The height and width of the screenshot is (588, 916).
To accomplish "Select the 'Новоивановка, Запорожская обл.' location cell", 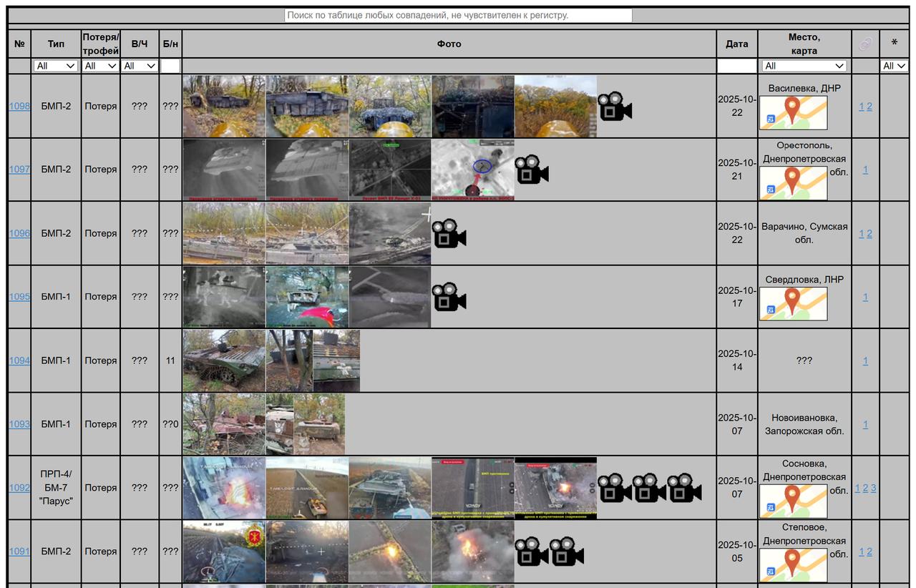I will pos(804,424).
